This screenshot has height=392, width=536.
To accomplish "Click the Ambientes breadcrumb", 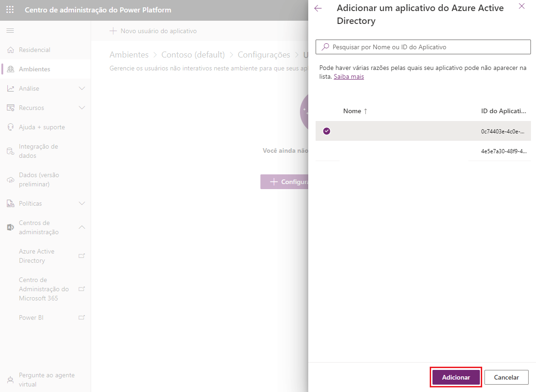I will pos(129,55).
